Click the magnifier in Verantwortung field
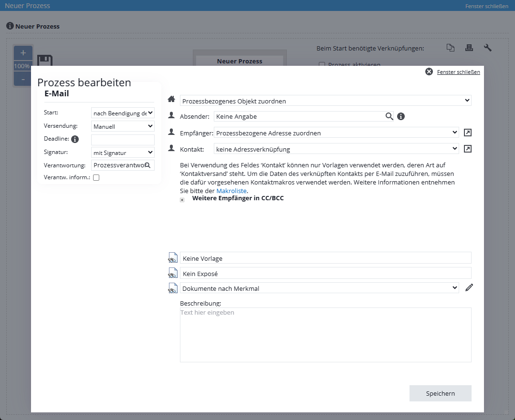Image resolution: width=515 pixels, height=420 pixels. [148, 165]
